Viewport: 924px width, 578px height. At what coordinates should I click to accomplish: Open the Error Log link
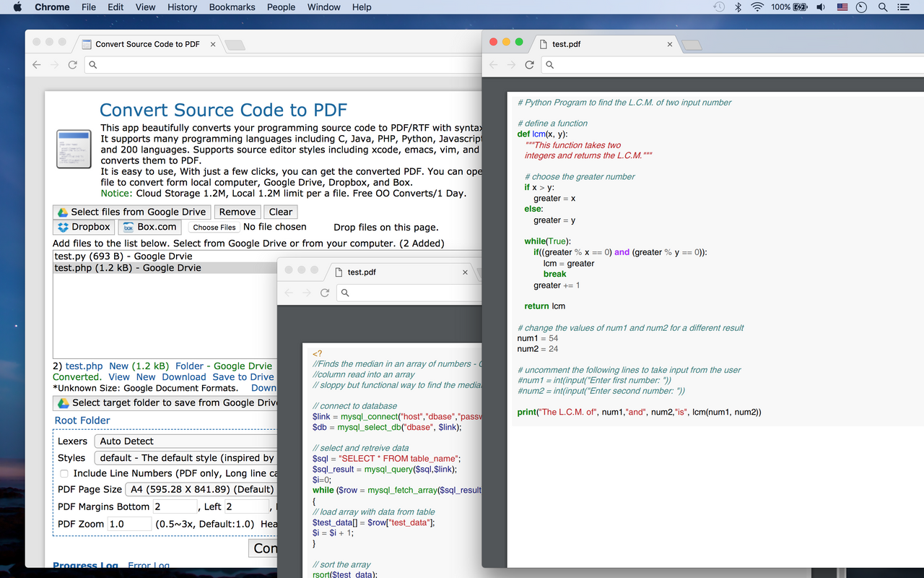(x=148, y=565)
